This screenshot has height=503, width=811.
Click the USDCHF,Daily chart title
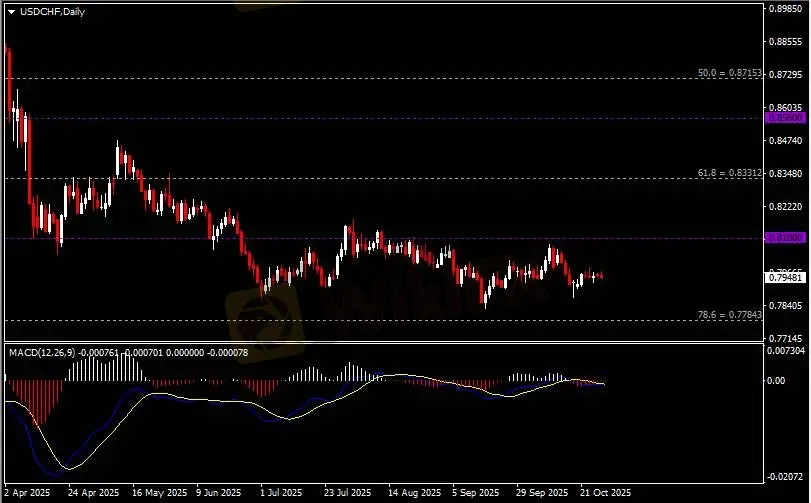pos(52,11)
